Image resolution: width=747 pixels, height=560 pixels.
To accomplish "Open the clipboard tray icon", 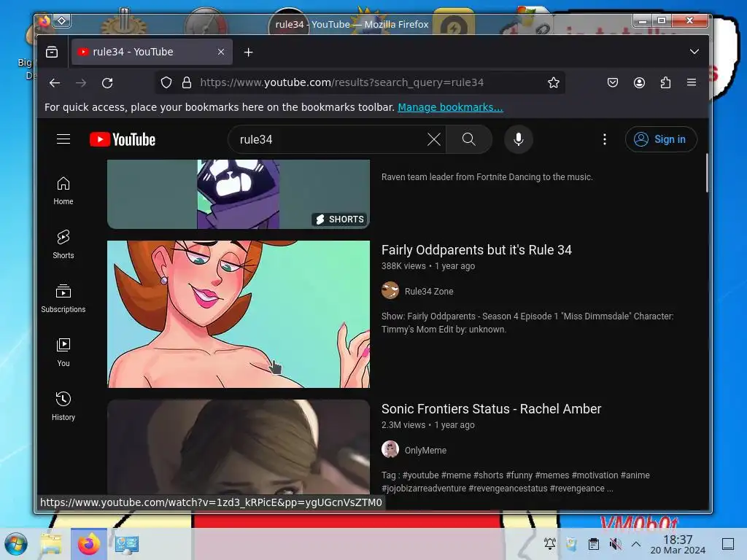I will (x=594, y=544).
